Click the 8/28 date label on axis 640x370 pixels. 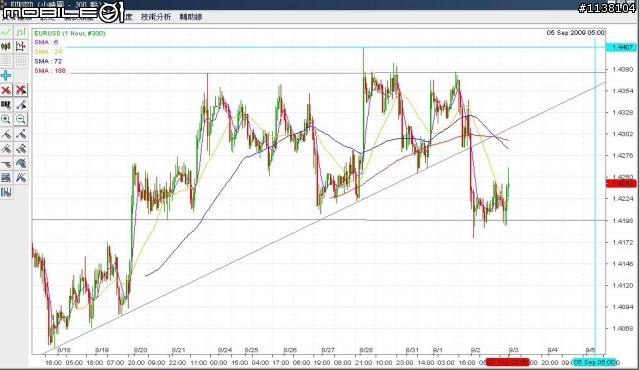(x=366, y=350)
